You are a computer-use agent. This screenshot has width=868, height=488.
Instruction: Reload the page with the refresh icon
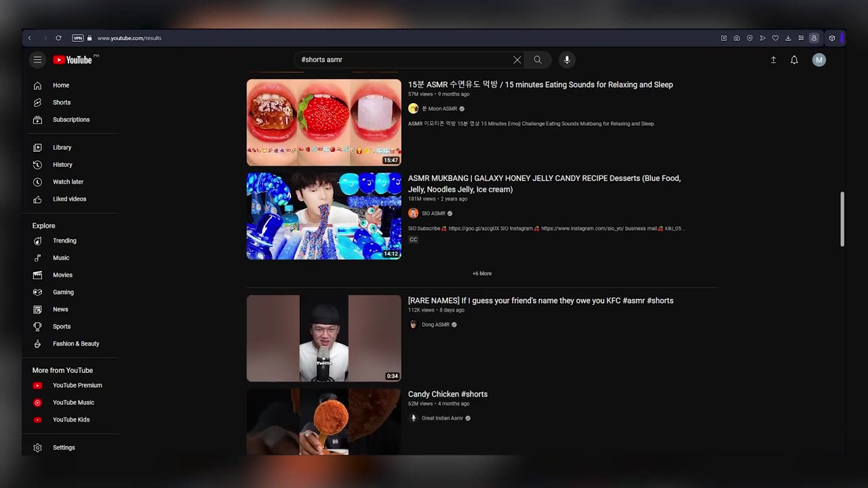point(58,38)
